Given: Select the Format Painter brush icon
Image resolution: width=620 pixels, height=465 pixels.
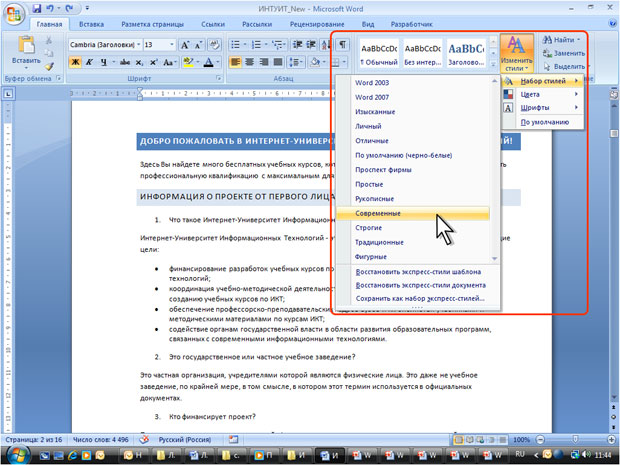Looking at the screenshot, I should click(x=49, y=66).
